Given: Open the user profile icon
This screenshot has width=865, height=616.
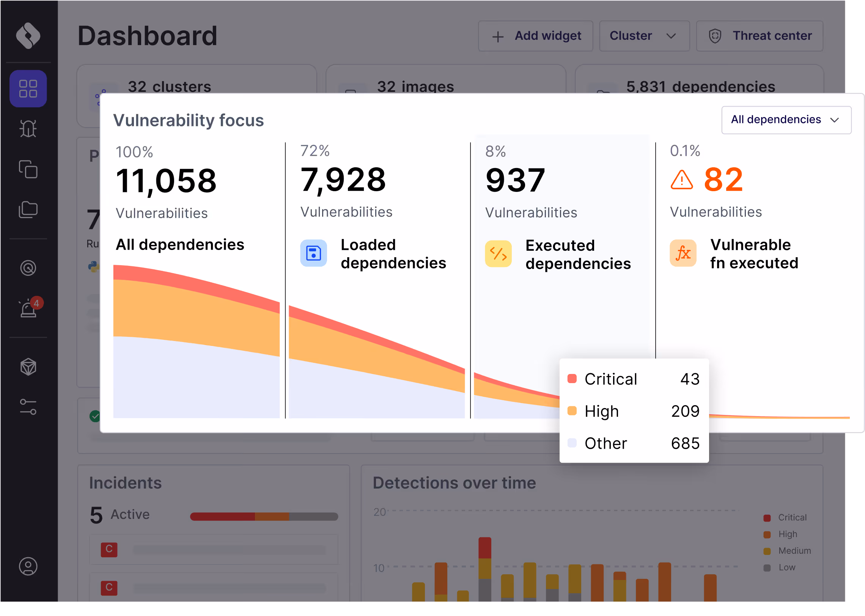Looking at the screenshot, I should point(28,566).
